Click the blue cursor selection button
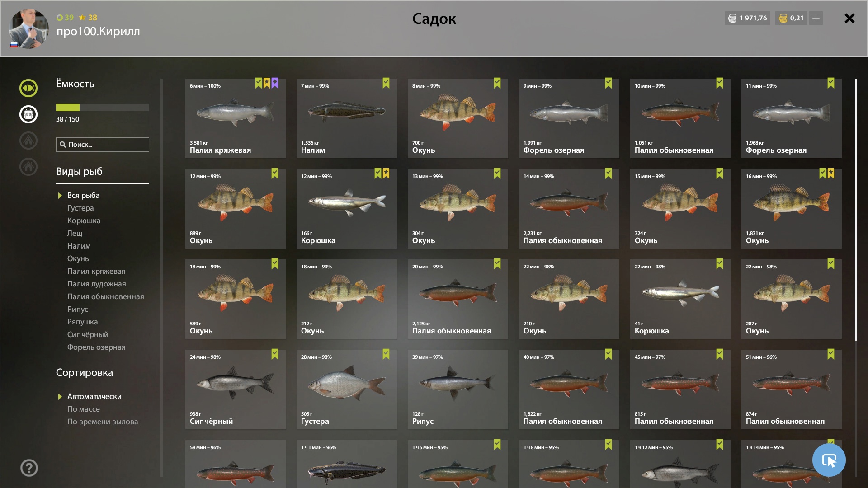The height and width of the screenshot is (488, 868). (x=829, y=460)
